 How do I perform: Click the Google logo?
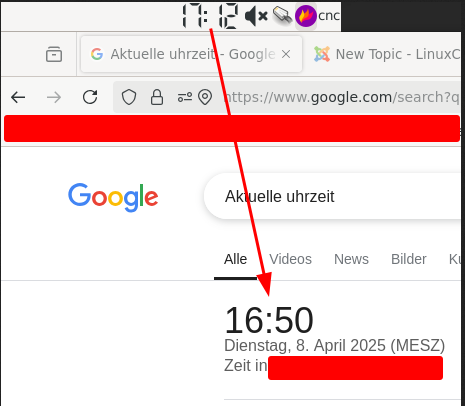113,197
